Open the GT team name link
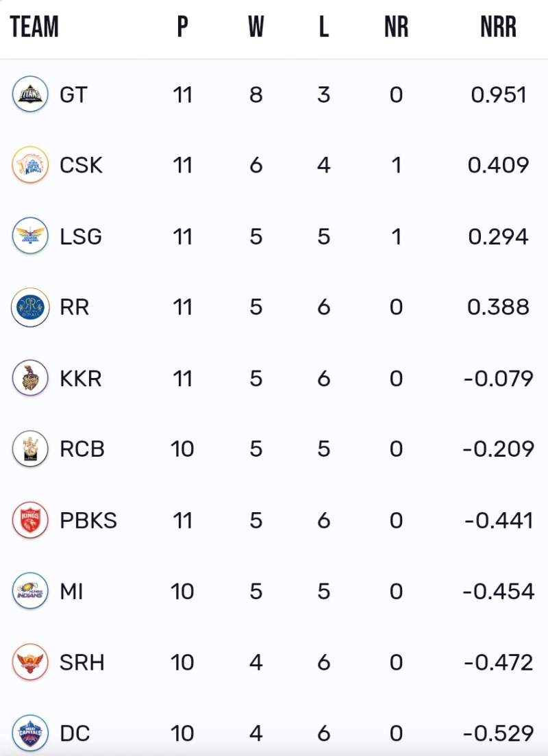548x756 pixels. click(73, 94)
